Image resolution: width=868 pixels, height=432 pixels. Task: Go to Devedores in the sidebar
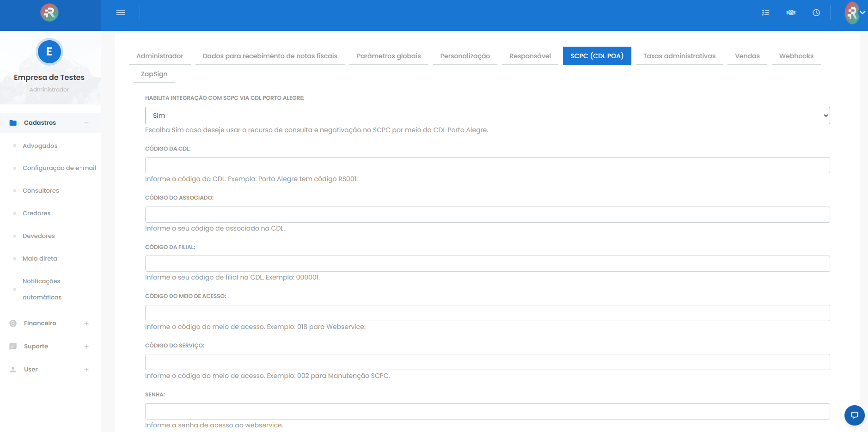(39, 236)
